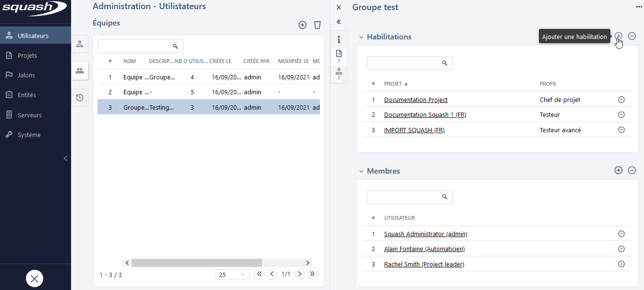Viewport: 644px width, 290px height.
Task: Close the Groupe test detail panel
Action: [339, 8]
